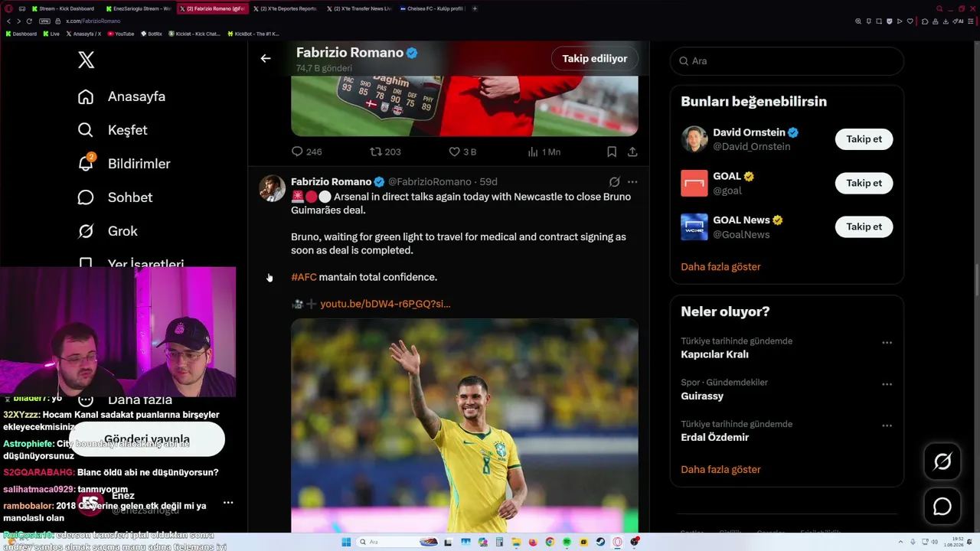This screenshot has height=551, width=980.
Task: Open the floating chat messages button
Action: click(942, 507)
